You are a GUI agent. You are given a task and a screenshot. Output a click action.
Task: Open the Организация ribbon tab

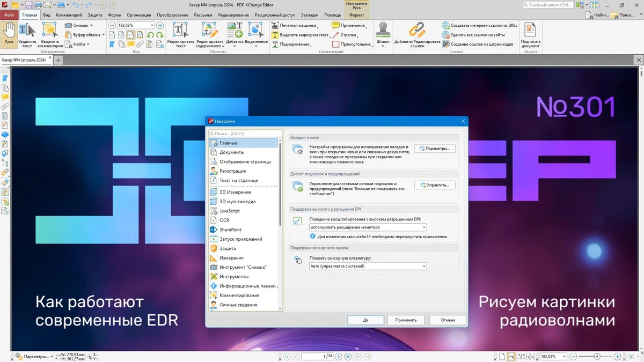[139, 15]
